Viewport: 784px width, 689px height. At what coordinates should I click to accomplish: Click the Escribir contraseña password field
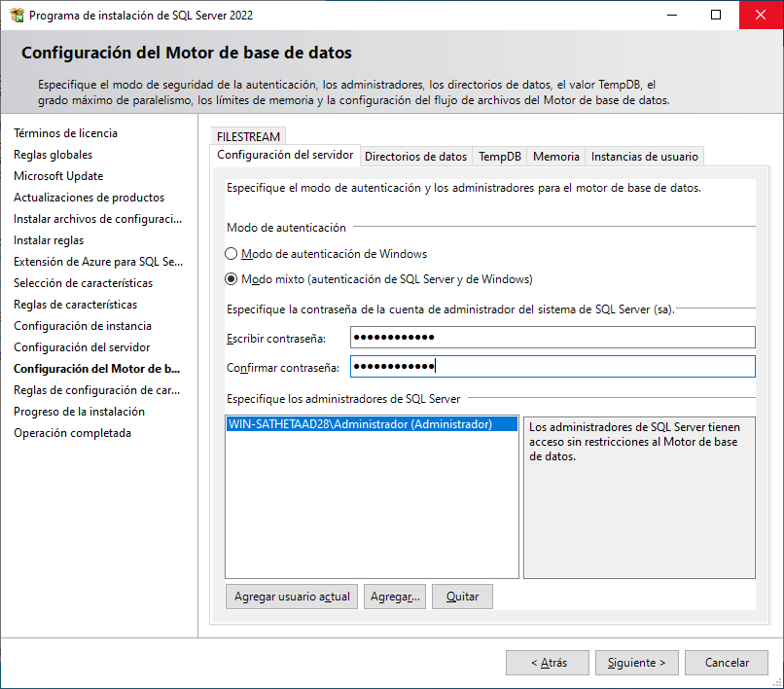[552, 338]
